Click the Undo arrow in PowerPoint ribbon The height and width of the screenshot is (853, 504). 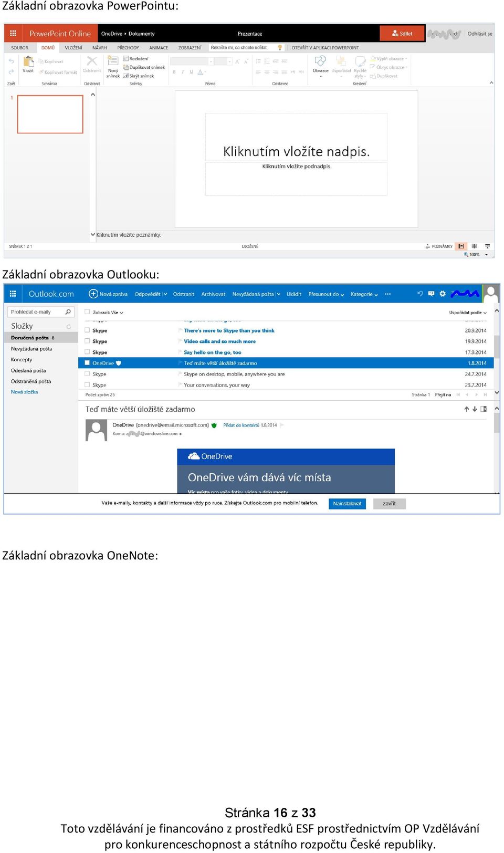[x=11, y=61]
